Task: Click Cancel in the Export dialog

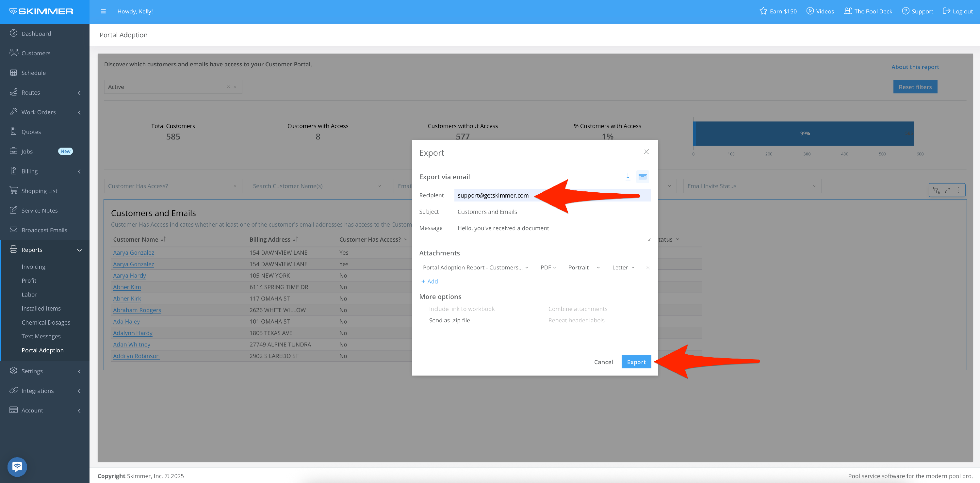Action: [603, 362]
